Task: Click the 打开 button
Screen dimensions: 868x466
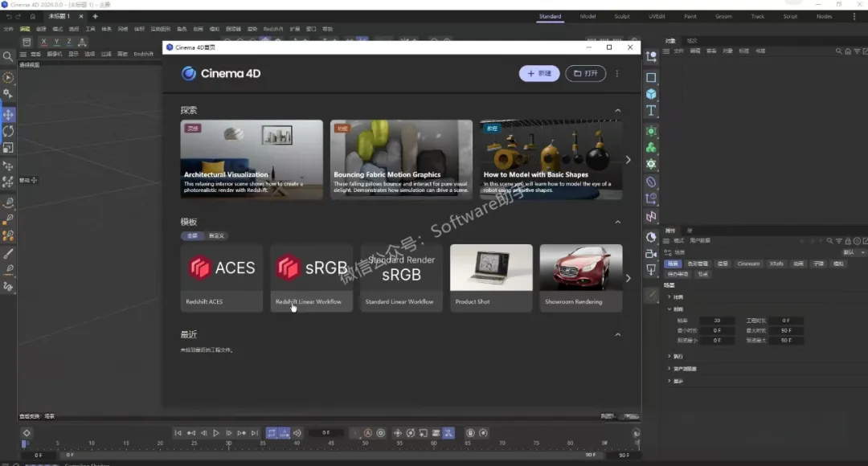Action: [586, 73]
